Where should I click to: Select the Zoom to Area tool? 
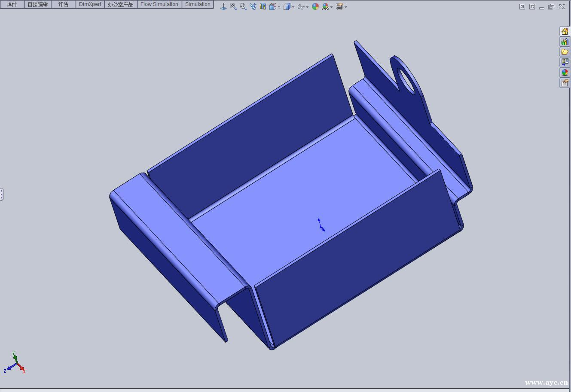242,6
